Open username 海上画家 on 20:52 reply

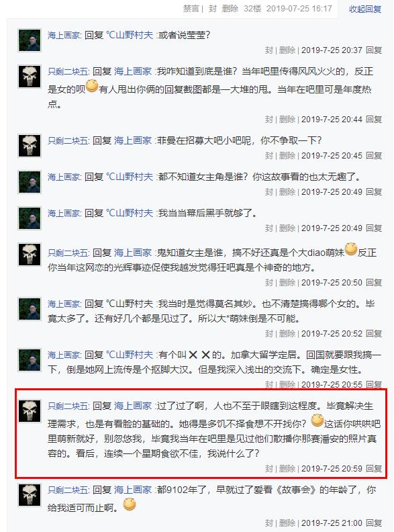point(64,304)
